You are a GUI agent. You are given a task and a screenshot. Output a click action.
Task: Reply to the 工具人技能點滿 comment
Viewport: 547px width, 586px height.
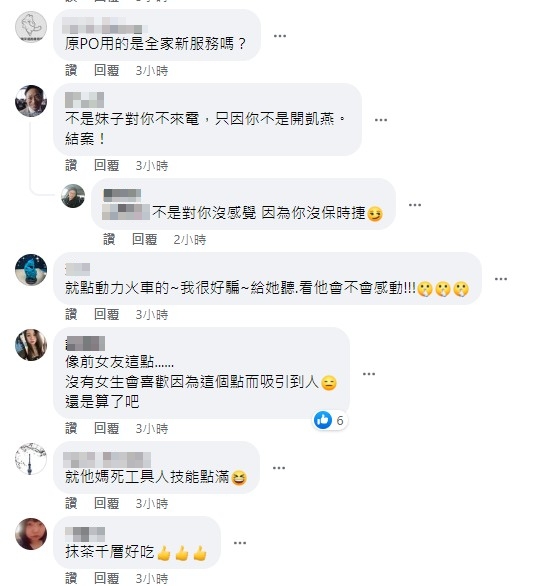tap(106, 503)
